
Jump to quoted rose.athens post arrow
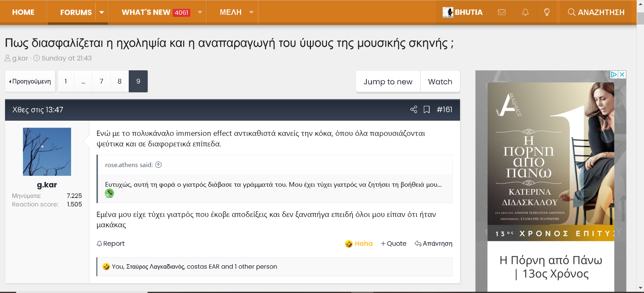tap(159, 165)
